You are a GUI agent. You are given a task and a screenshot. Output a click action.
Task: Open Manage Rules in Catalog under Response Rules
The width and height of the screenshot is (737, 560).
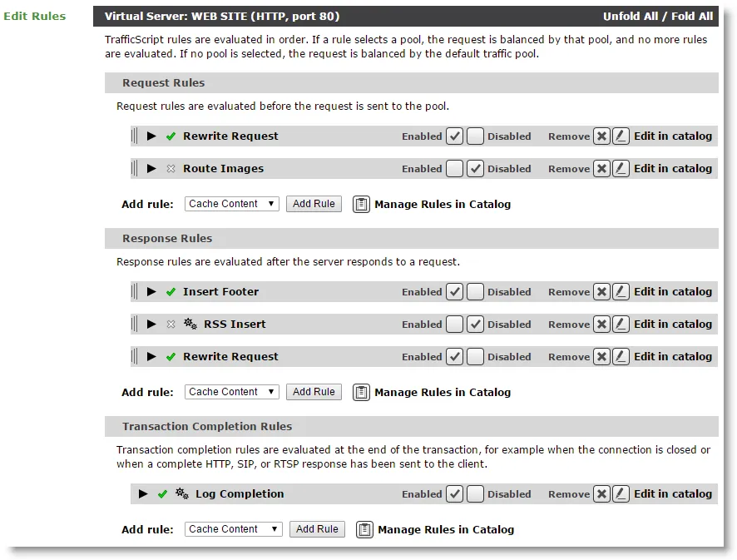point(443,392)
